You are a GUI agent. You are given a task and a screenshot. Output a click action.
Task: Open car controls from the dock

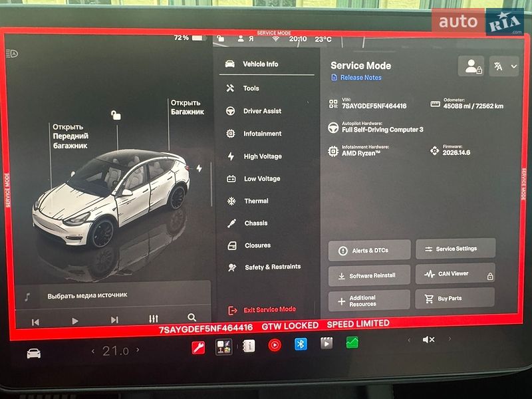(34, 353)
